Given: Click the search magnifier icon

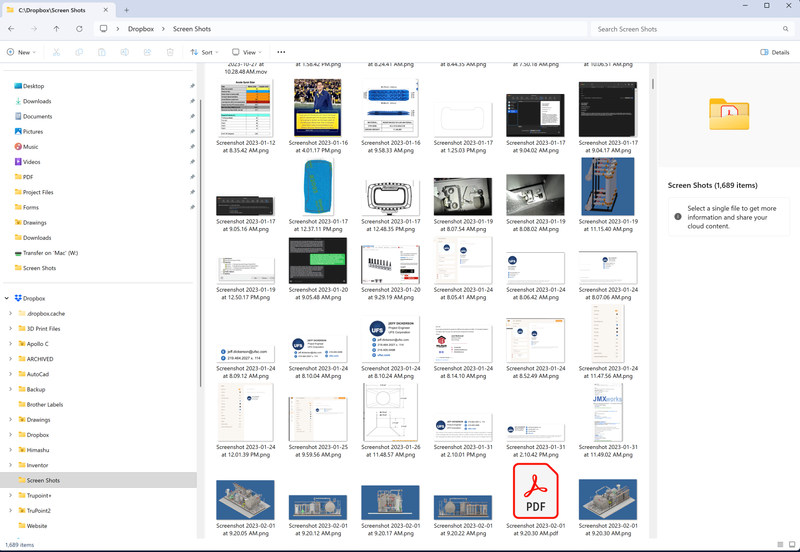Looking at the screenshot, I should click(784, 29).
